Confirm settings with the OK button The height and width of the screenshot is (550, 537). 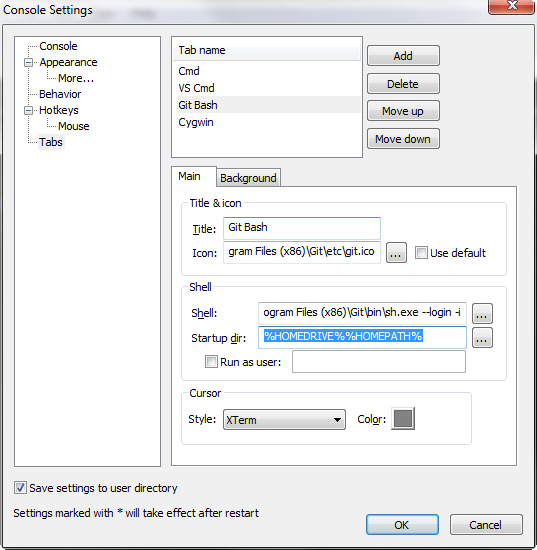[x=402, y=525]
